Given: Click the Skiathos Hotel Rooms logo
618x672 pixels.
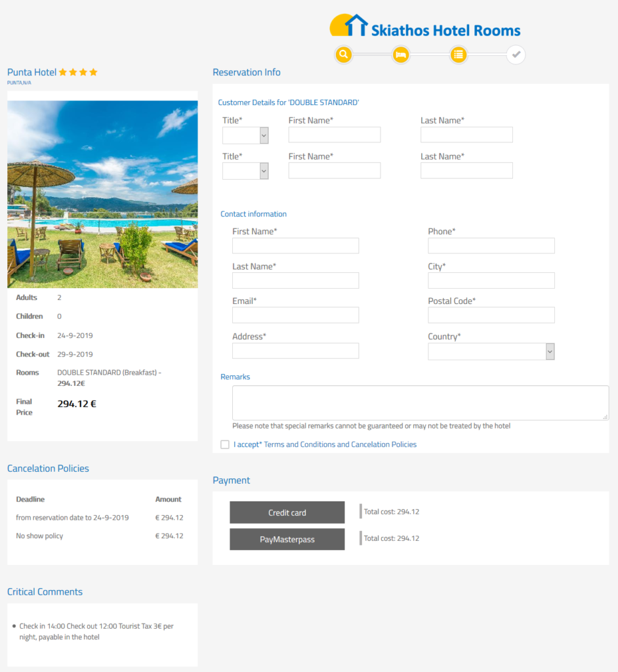Looking at the screenshot, I should (x=425, y=28).
